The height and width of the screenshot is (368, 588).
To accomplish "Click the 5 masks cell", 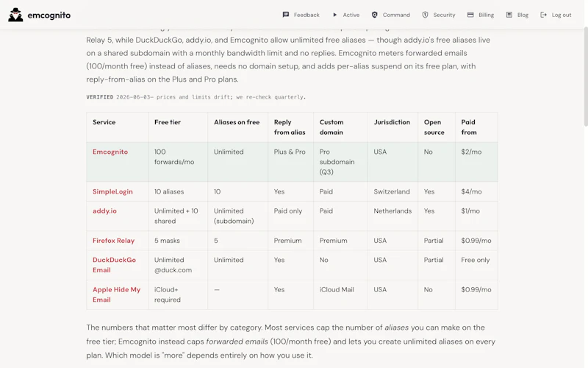I will (x=178, y=241).
